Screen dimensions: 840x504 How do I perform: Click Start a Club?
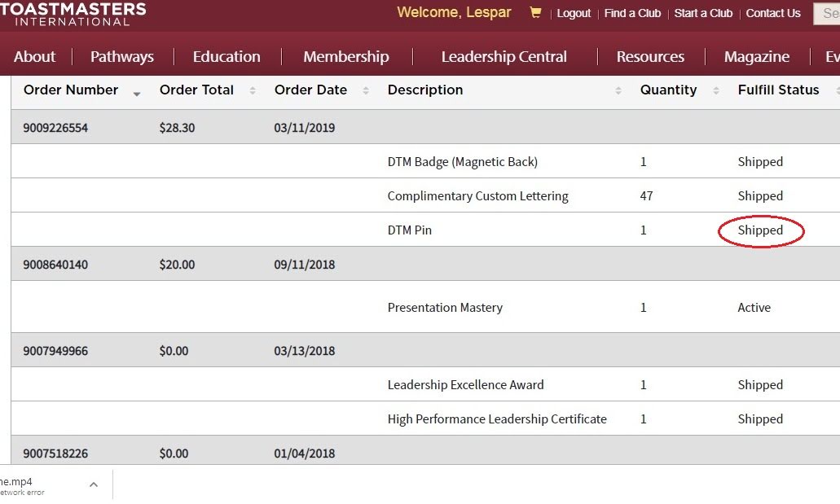(703, 14)
